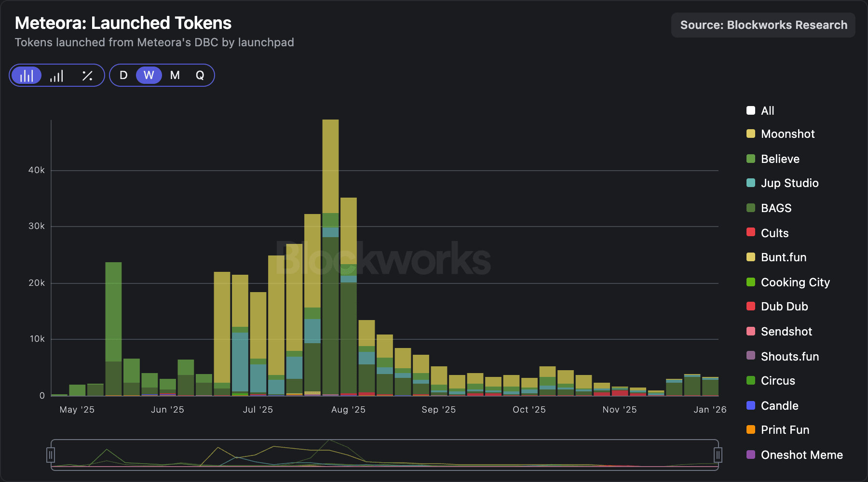Select the weekly (W) interval
Viewport: 868px width, 482px height.
tap(149, 76)
